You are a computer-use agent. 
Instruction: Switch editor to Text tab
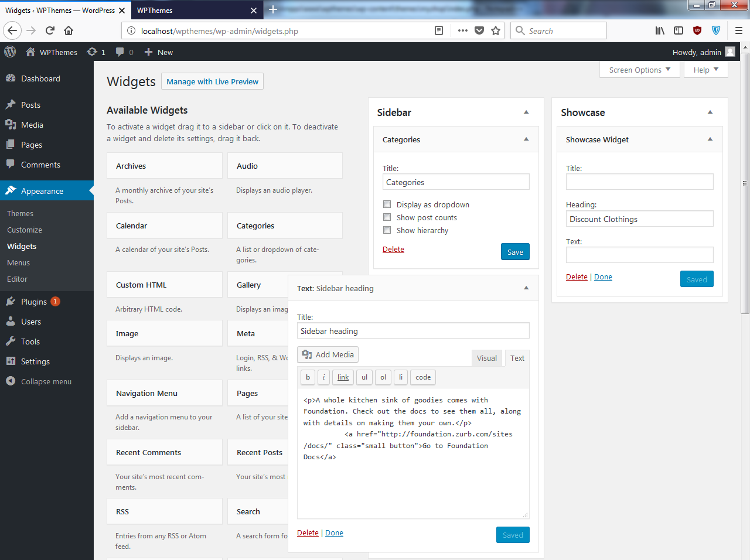click(x=517, y=358)
